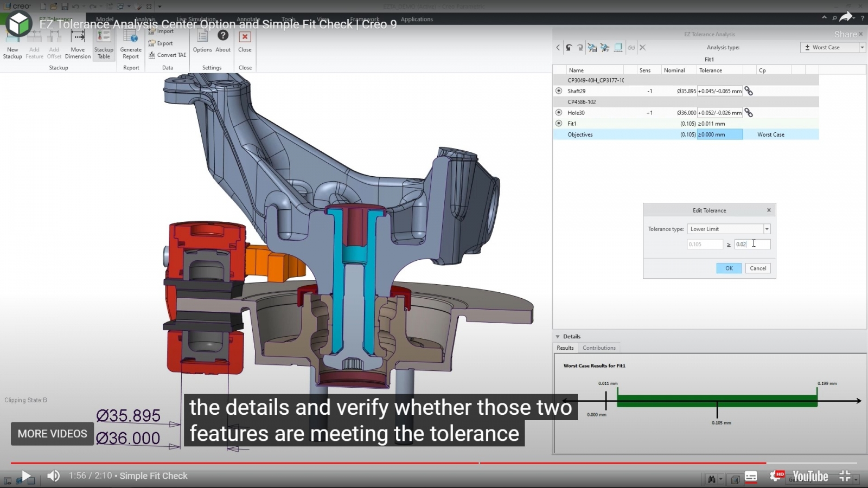Click the lower limit value input field

[752, 245]
